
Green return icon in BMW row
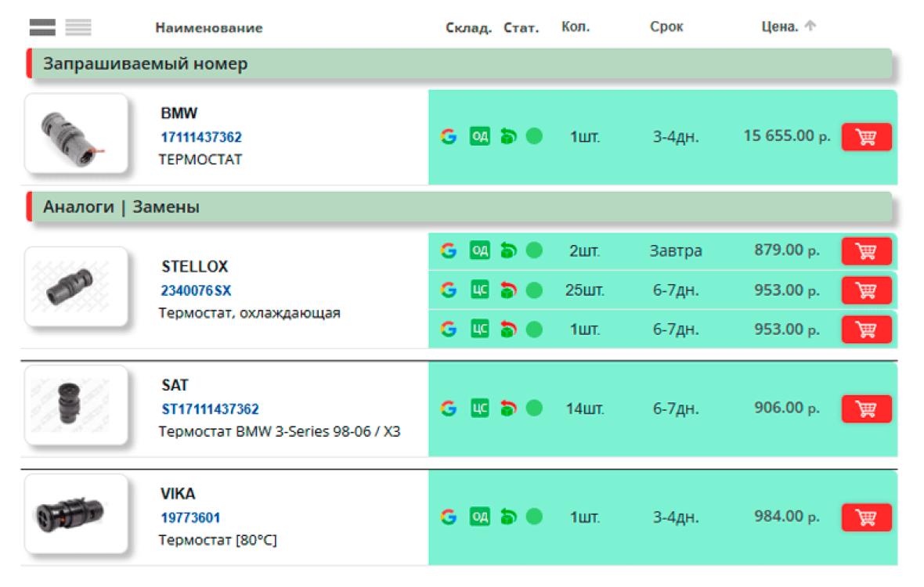[508, 137]
